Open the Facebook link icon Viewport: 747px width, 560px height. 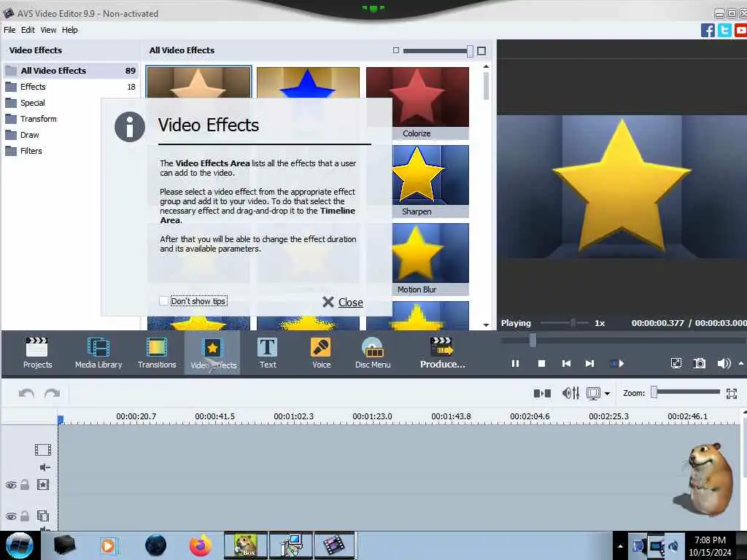click(x=708, y=31)
